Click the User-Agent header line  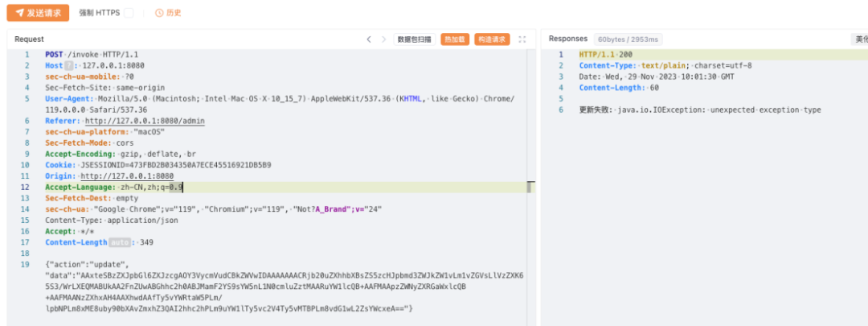[x=280, y=104]
